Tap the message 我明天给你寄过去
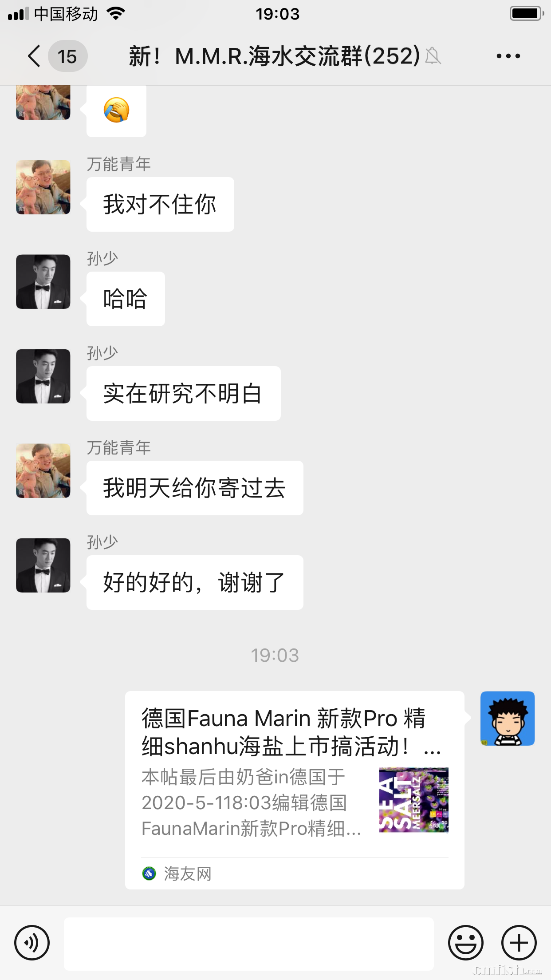Image resolution: width=551 pixels, height=980 pixels. tap(195, 488)
